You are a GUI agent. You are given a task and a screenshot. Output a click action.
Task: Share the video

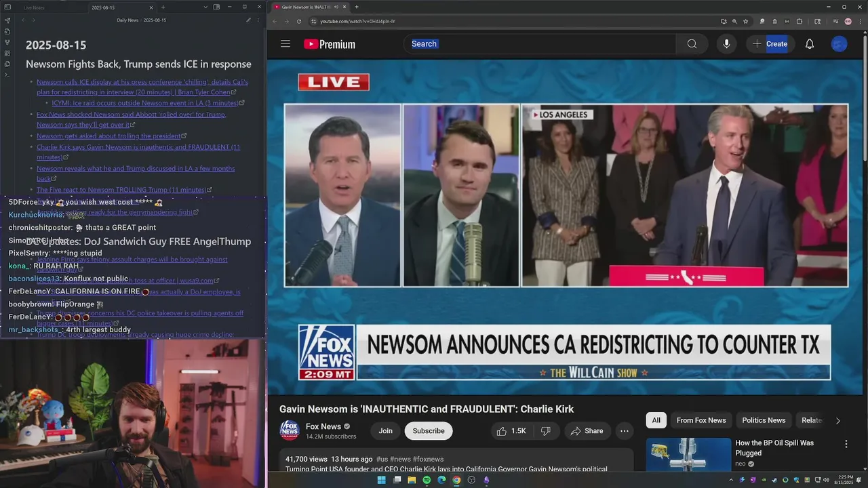587,431
